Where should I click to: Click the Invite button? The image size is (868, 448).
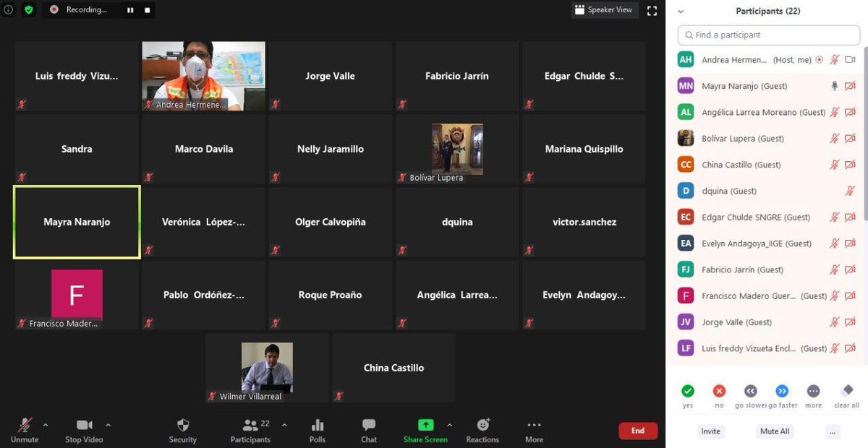[710, 431]
